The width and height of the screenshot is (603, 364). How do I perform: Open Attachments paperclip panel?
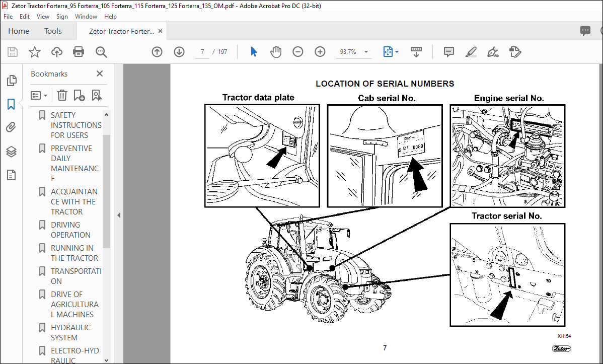pyautogui.click(x=11, y=127)
